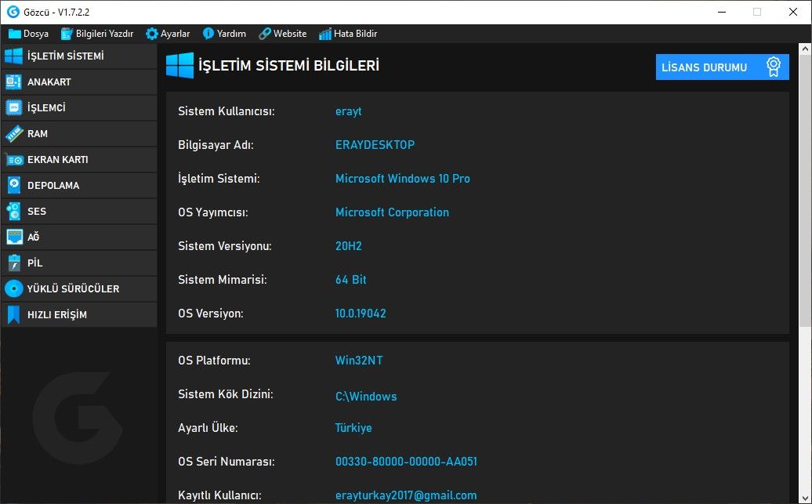Click the Sistem Mimarisi label
The image size is (812, 504).
point(222,280)
